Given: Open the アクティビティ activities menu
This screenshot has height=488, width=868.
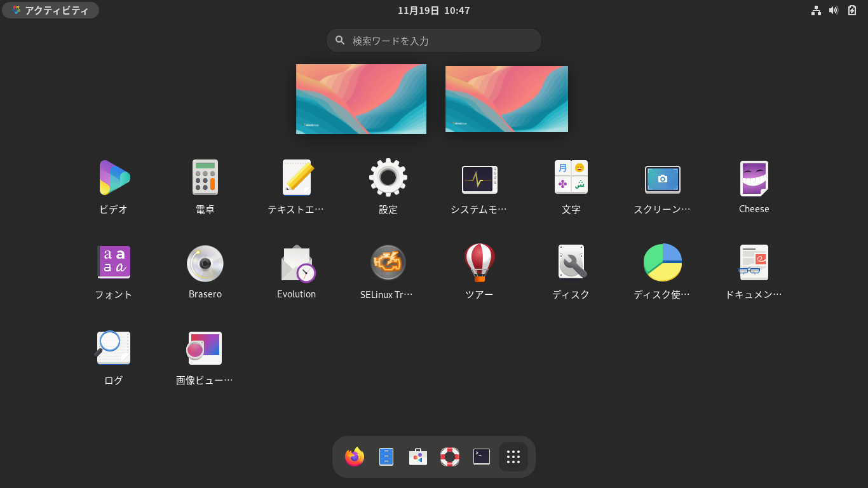Looking at the screenshot, I should pos(50,10).
